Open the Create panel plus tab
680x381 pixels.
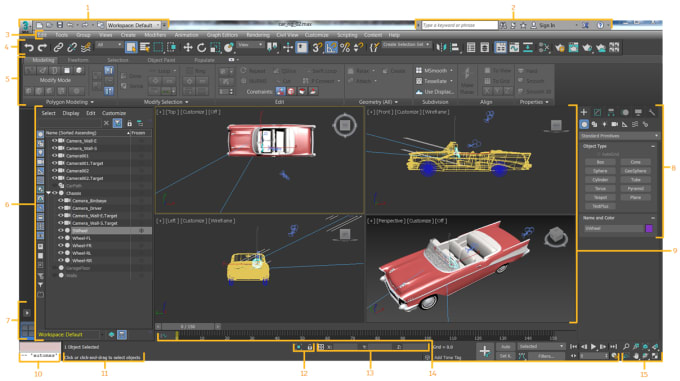pyautogui.click(x=584, y=112)
